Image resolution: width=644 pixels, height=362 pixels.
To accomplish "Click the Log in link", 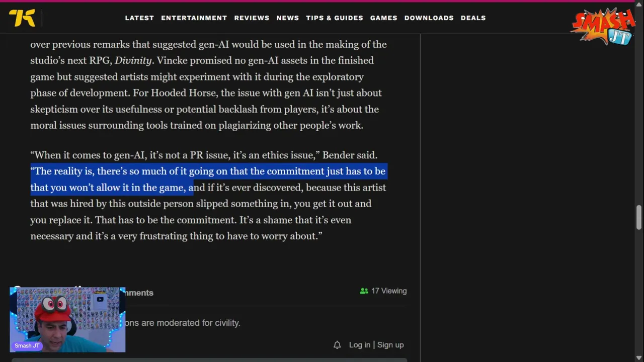I will point(359,345).
